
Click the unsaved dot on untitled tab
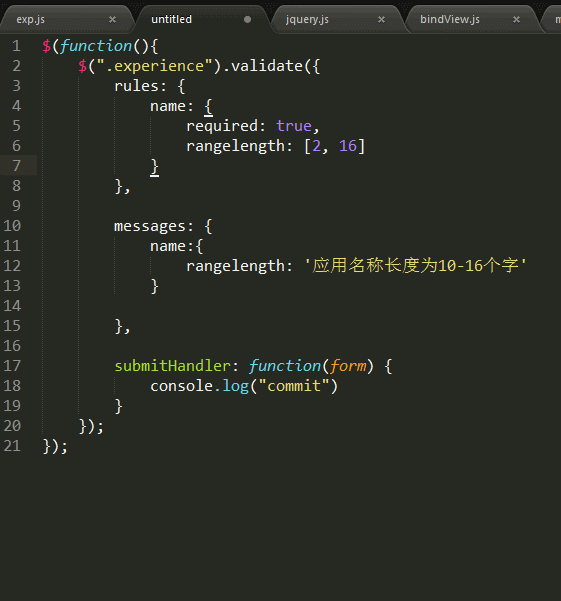pos(248,19)
